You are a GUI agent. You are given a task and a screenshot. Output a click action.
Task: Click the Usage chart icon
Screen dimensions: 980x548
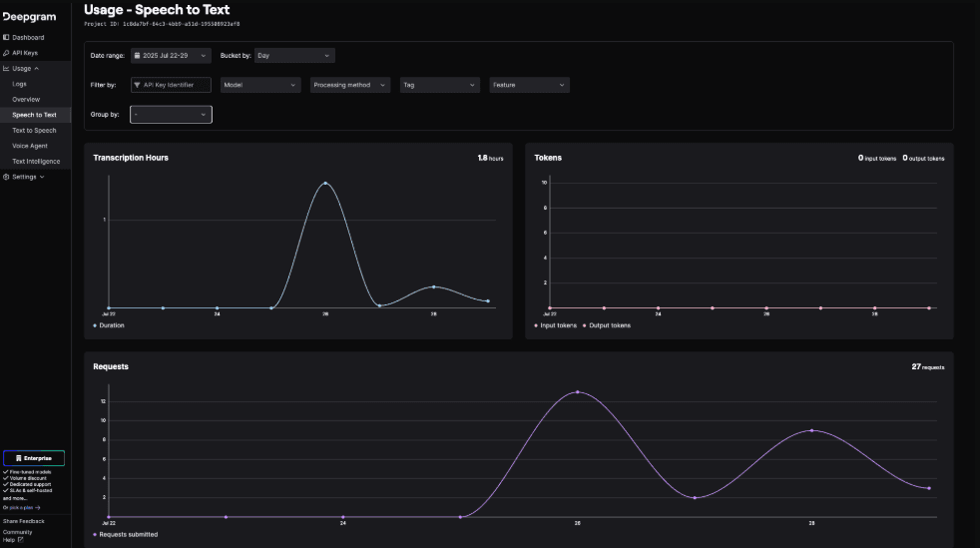(6, 69)
